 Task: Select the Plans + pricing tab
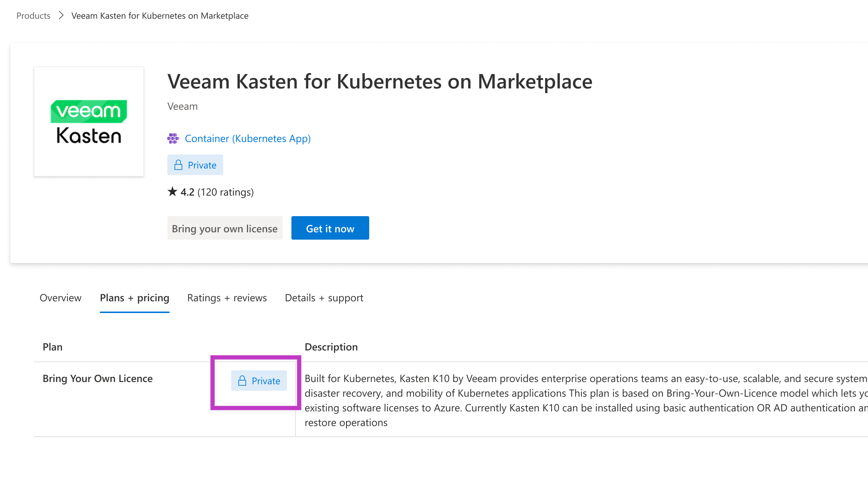(134, 298)
